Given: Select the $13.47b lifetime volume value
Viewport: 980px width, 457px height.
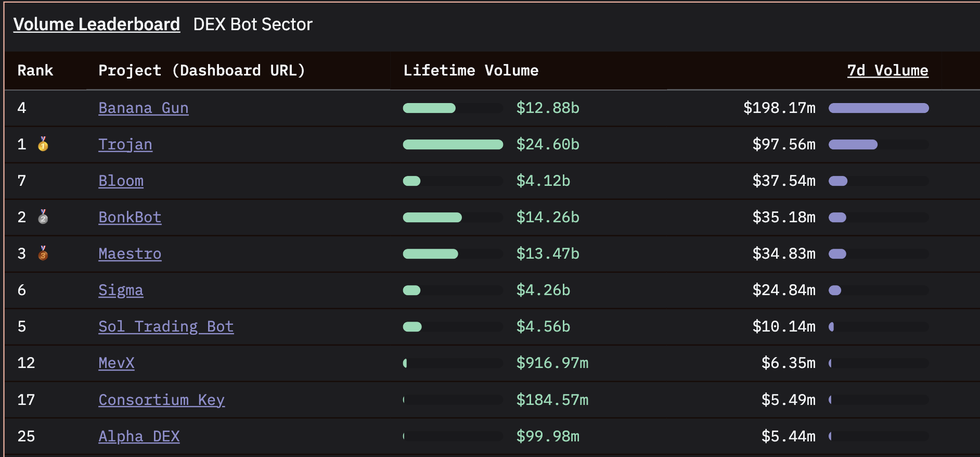Looking at the screenshot, I should 548,253.
